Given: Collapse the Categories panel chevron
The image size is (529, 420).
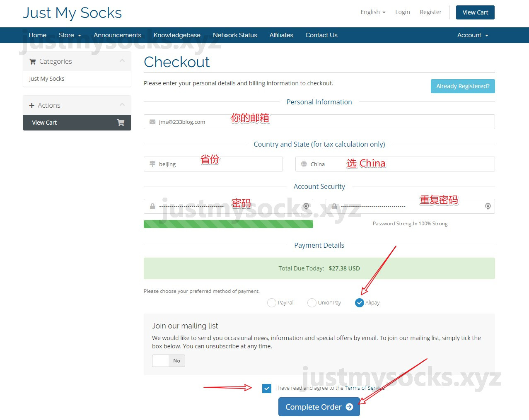Looking at the screenshot, I should click(x=122, y=61).
